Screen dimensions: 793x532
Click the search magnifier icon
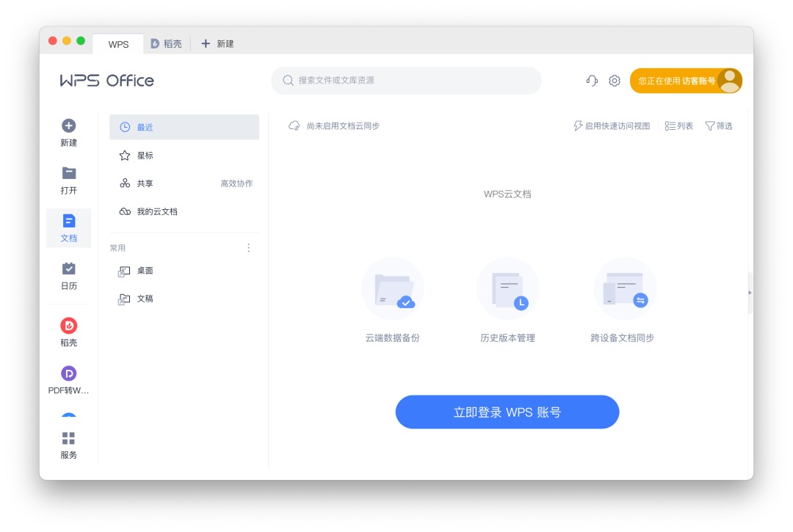click(x=289, y=80)
